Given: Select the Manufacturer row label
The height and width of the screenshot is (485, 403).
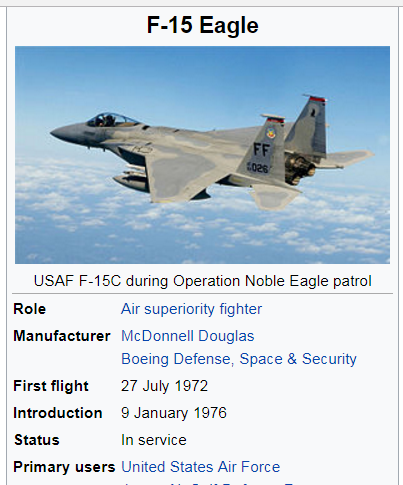Looking at the screenshot, I should point(62,336).
